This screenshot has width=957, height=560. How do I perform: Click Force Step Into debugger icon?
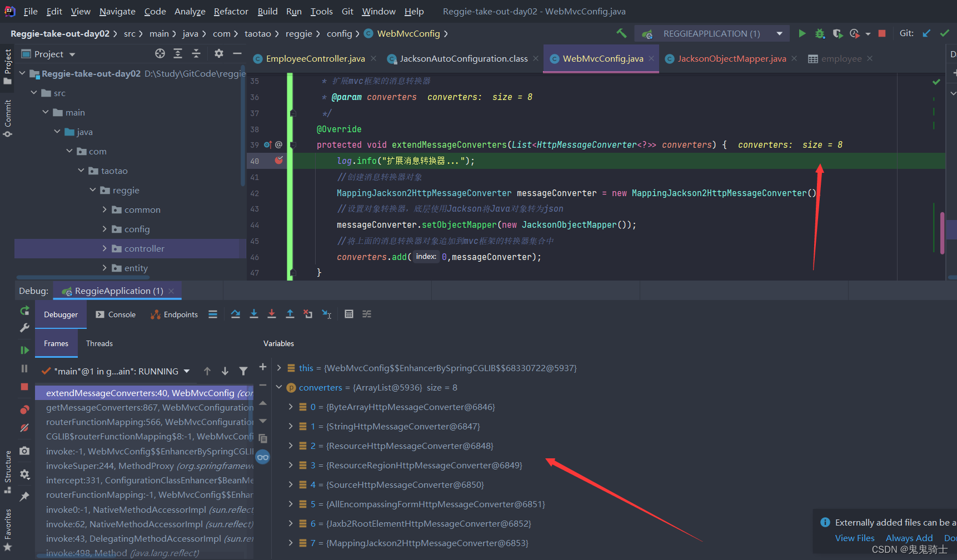[272, 314]
